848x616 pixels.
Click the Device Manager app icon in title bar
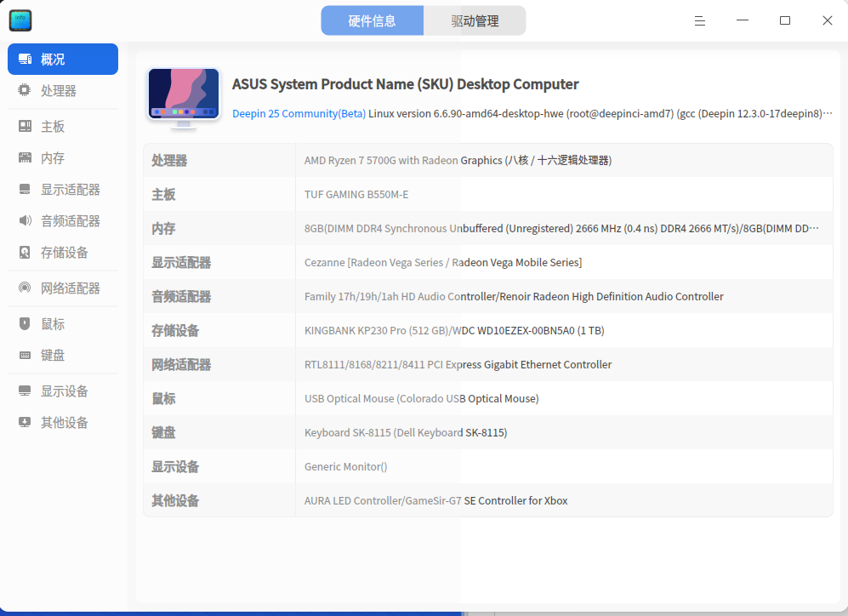(x=20, y=20)
